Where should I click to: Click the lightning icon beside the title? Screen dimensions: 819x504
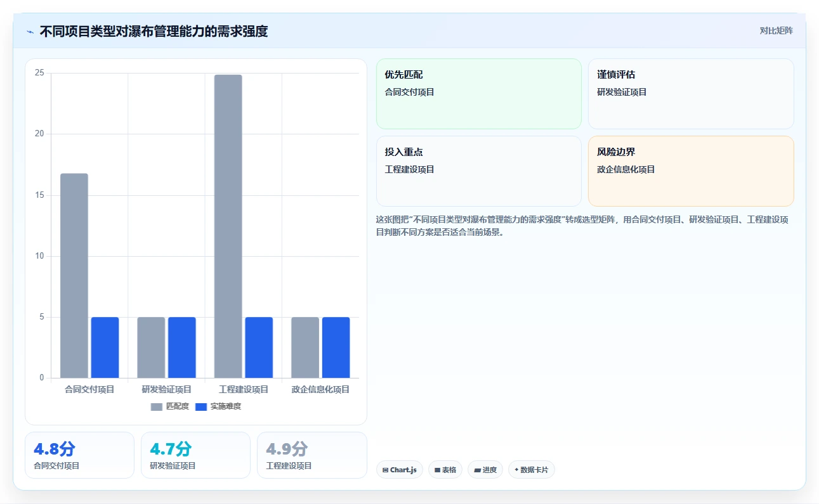point(30,31)
